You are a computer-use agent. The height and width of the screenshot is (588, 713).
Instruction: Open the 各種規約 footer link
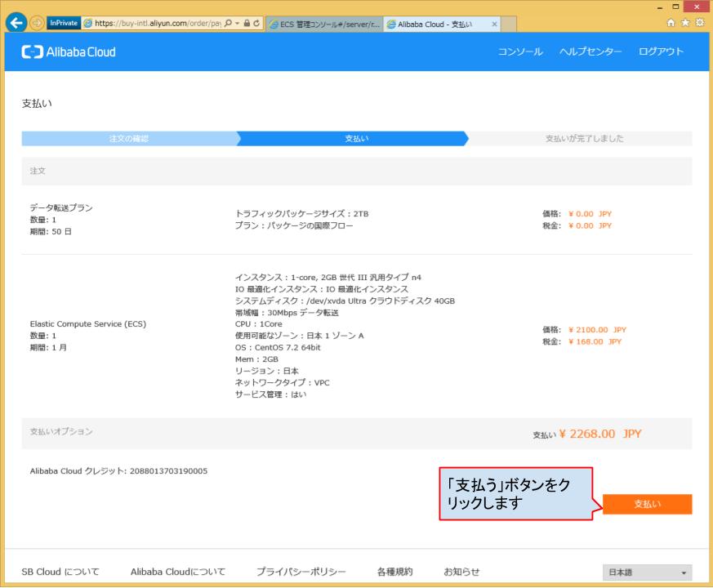[x=394, y=572]
